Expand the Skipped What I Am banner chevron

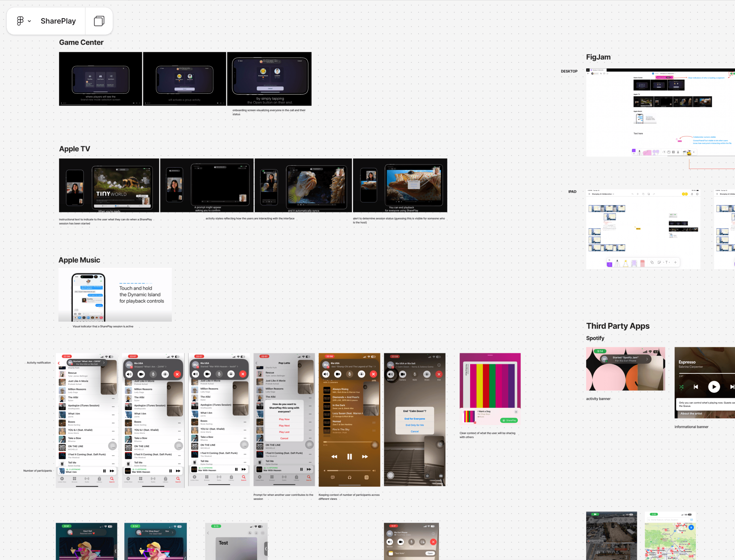166,367
